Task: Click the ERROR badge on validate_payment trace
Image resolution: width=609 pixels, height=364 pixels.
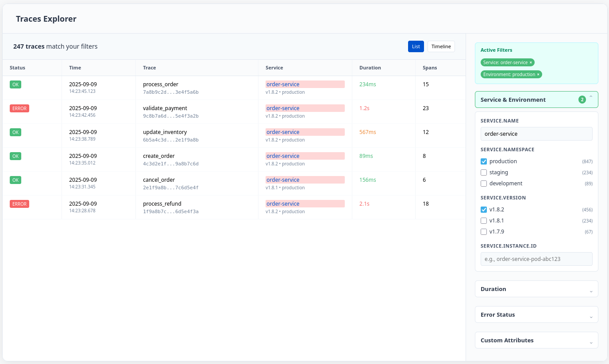Action: 19,108
